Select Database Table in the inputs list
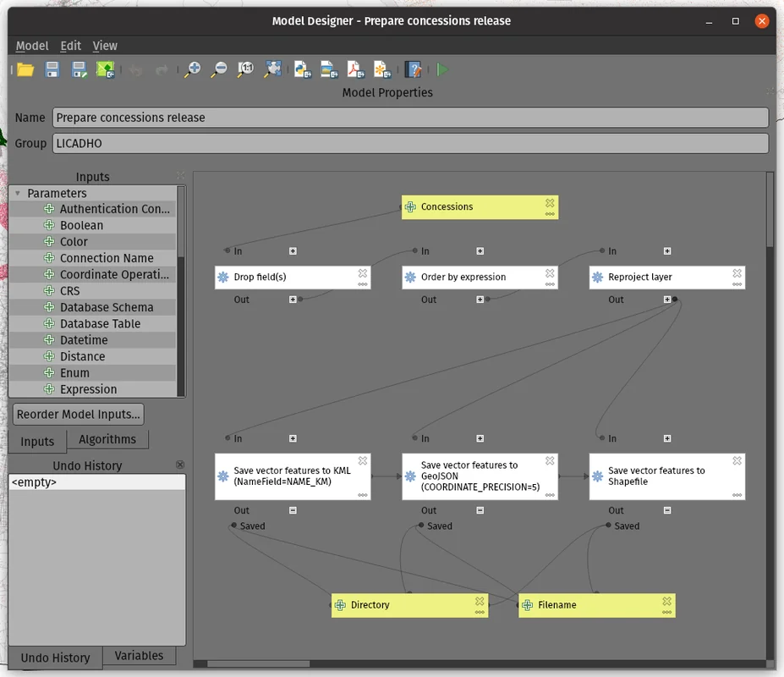The width and height of the screenshot is (784, 677). (100, 323)
